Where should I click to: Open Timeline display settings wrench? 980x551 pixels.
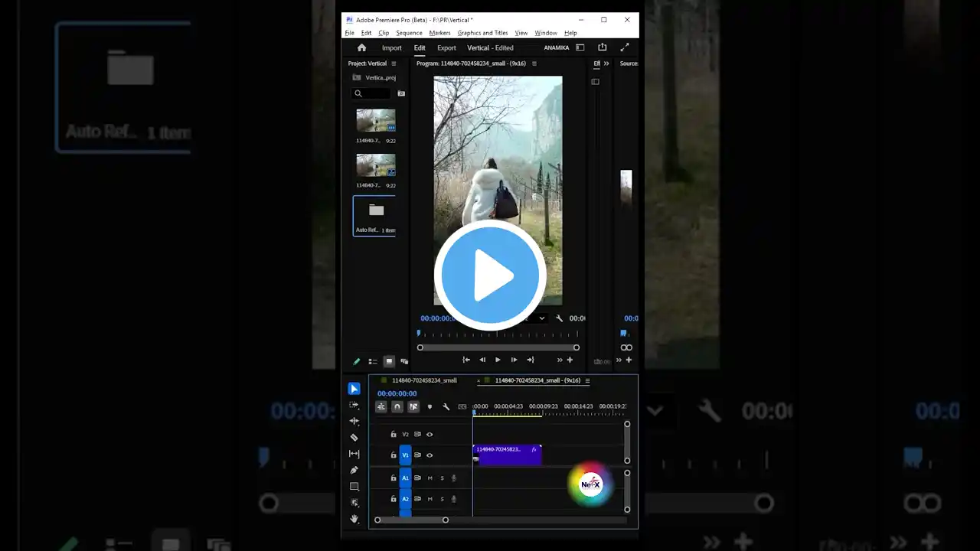[x=446, y=407]
